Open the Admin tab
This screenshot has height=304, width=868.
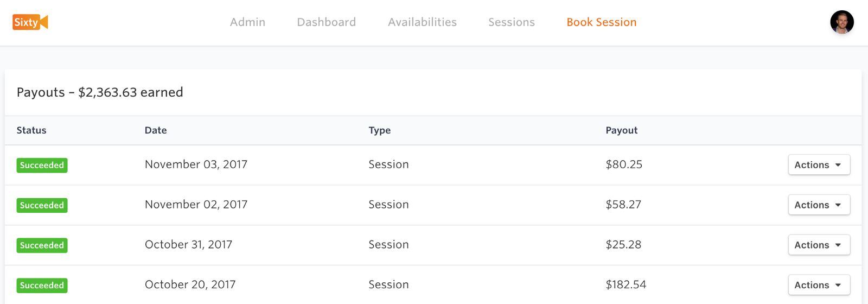click(248, 22)
